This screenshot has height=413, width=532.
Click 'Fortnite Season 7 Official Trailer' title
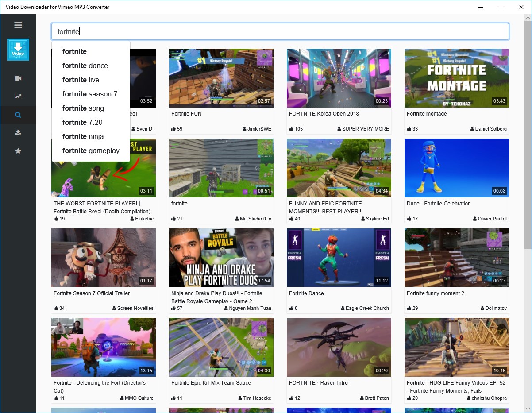coord(92,293)
